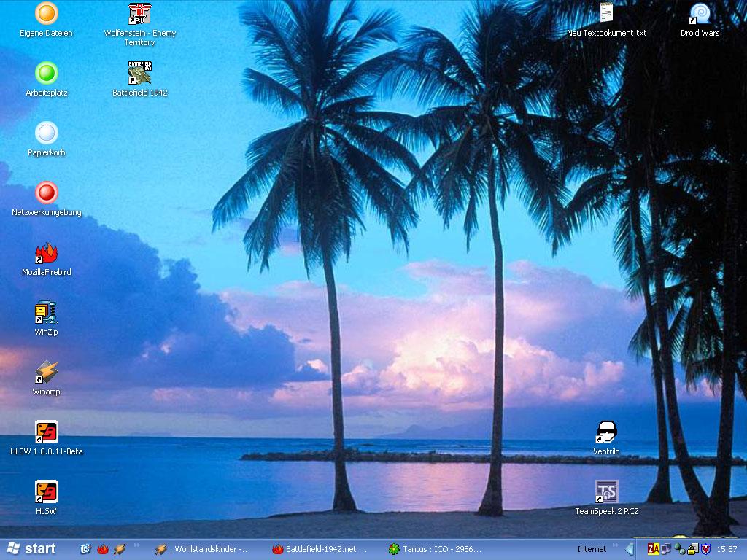Select the Netzwerkumgebung icon
747x560 pixels.
[47, 193]
